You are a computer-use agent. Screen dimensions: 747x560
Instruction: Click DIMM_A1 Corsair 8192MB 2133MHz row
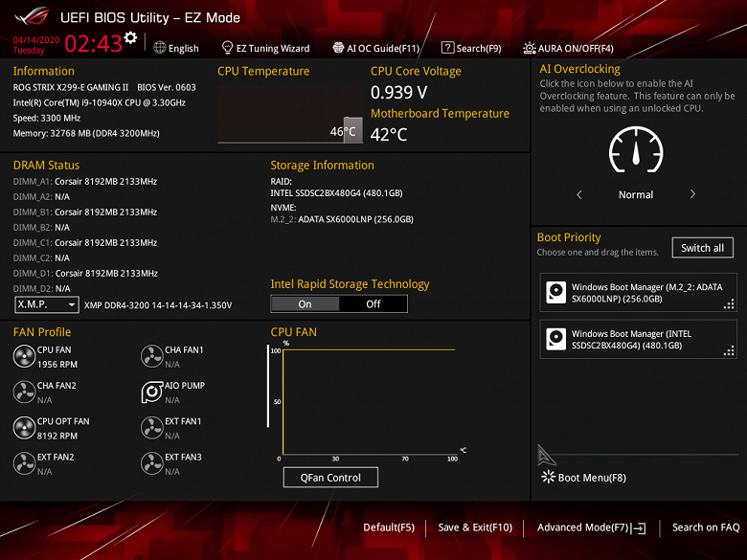(x=85, y=182)
